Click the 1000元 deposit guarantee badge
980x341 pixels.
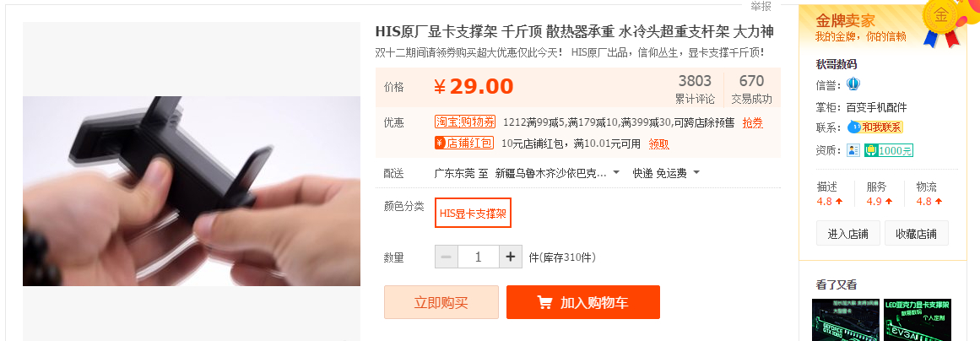pyautogui.click(x=889, y=150)
